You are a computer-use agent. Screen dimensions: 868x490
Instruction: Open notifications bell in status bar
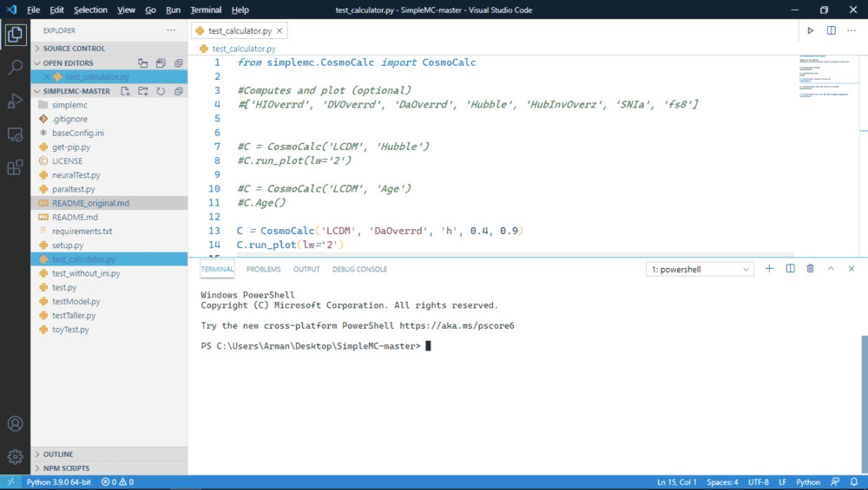pos(854,482)
